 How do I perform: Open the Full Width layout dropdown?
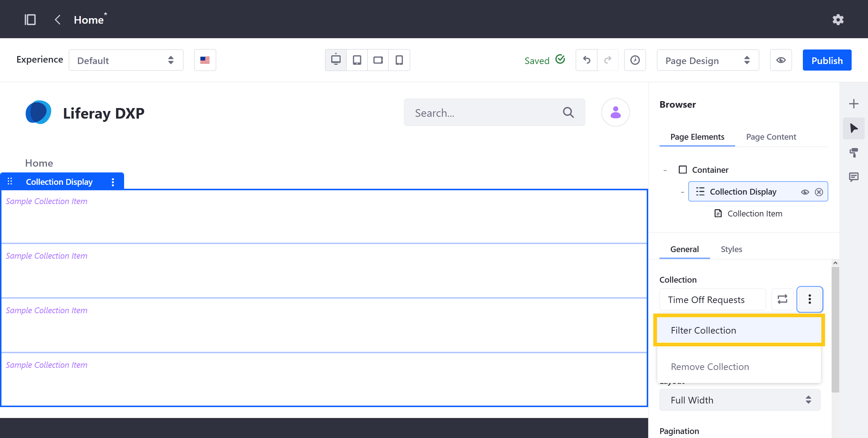pos(740,400)
